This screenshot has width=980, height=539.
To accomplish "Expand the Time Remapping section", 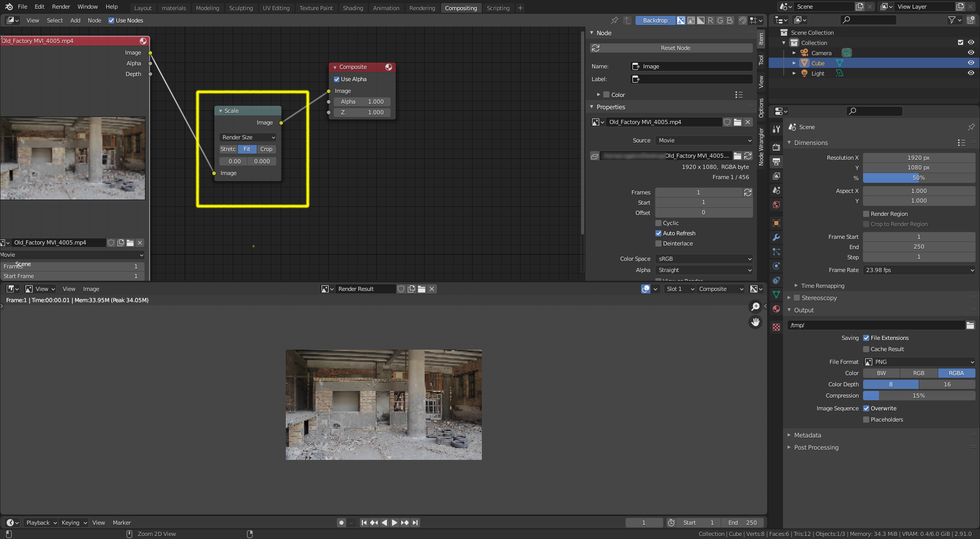I will pyautogui.click(x=796, y=286).
